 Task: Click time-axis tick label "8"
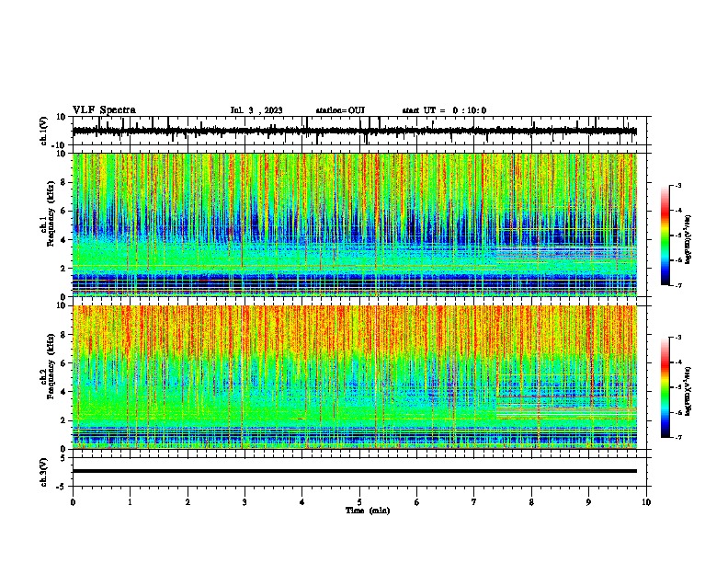click(531, 502)
